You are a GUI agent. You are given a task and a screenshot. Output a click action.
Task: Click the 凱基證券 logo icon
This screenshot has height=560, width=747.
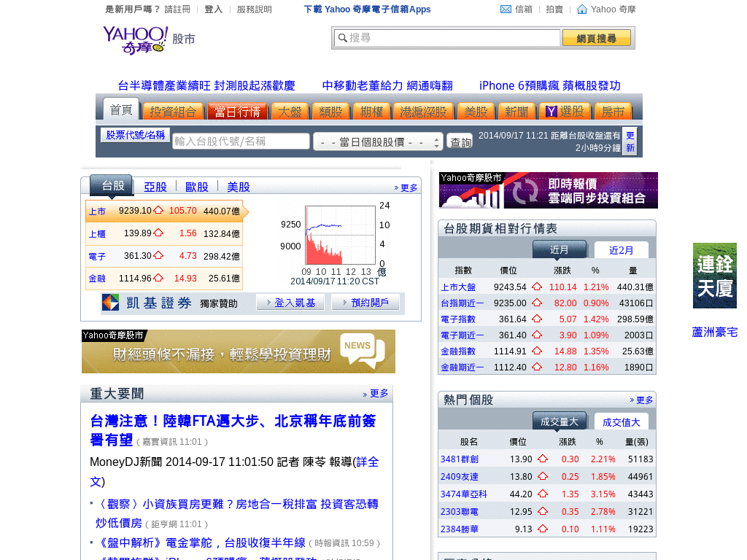pyautogui.click(x=110, y=303)
